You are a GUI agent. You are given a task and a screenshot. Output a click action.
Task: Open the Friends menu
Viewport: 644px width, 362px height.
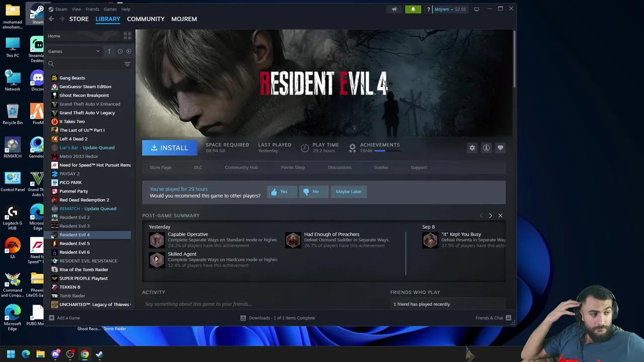[93, 9]
